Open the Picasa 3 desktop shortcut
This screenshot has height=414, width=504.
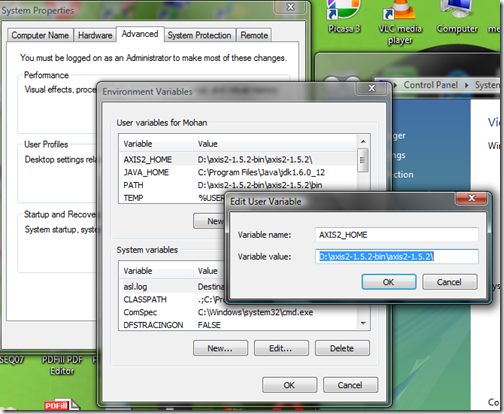coord(344,17)
